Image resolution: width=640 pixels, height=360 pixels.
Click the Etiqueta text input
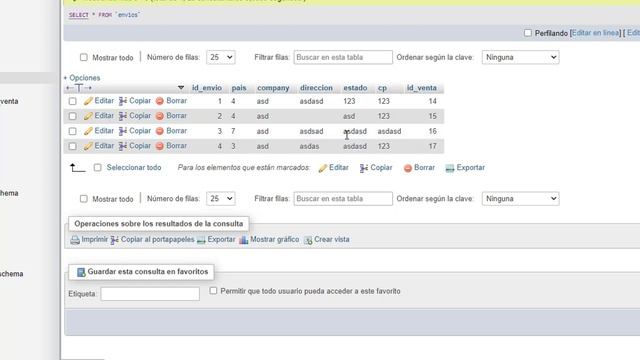point(150,294)
